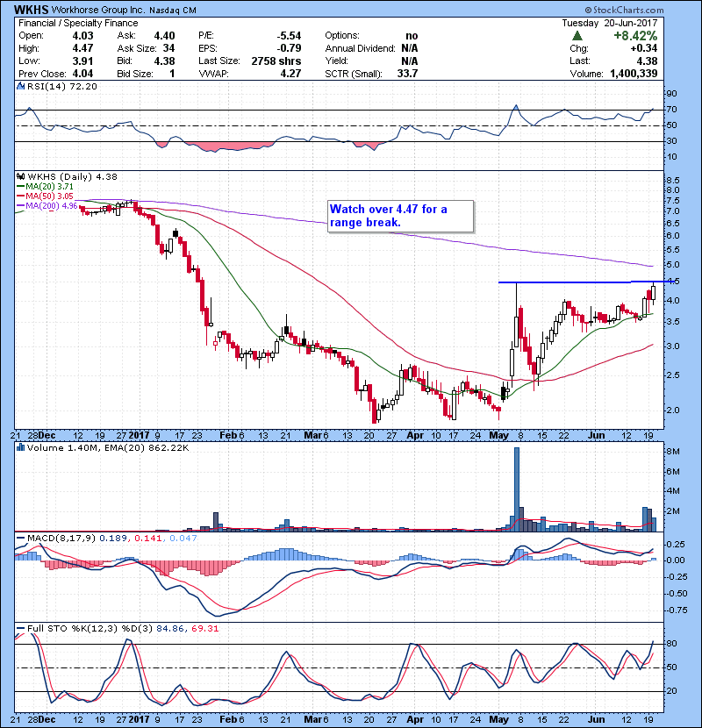Click the RSI(14) 72.20 panel label
Viewport: 702px width, 728px height.
(x=61, y=86)
